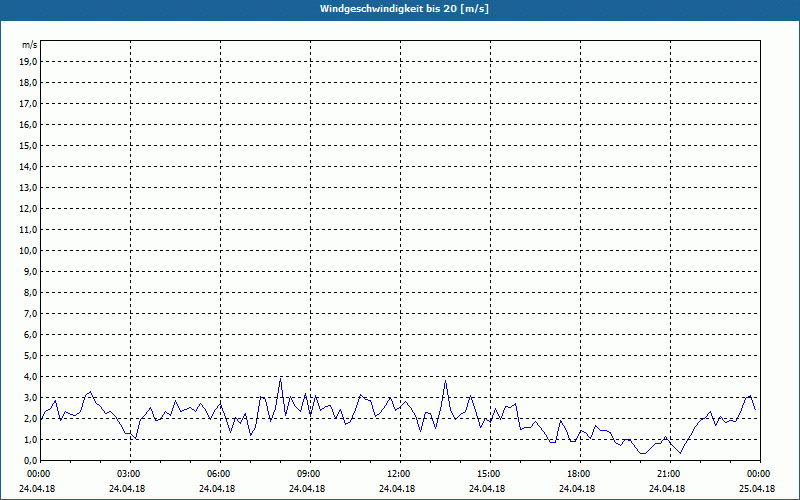Click the '3,0' y-axis value
The height and width of the screenshot is (500, 800).
tap(31, 397)
